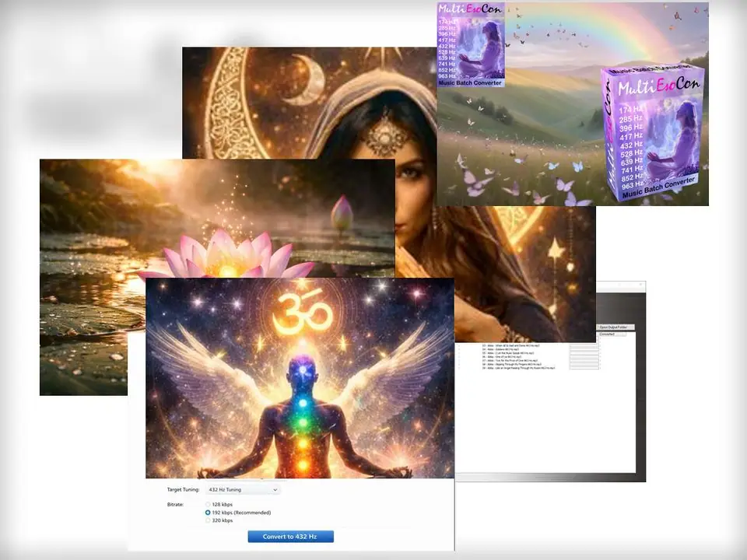Click the progress bar beside track 04 Soldiers
747x560 pixels.
584,349
